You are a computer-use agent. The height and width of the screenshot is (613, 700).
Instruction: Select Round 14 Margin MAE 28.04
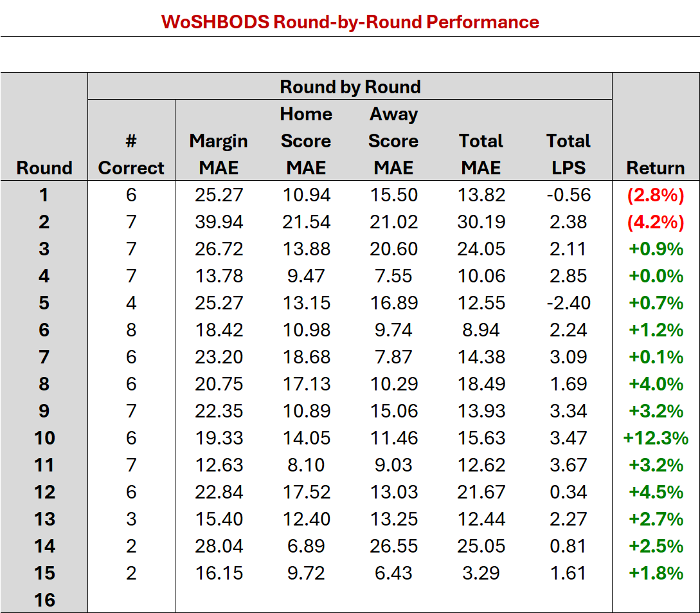click(x=219, y=546)
